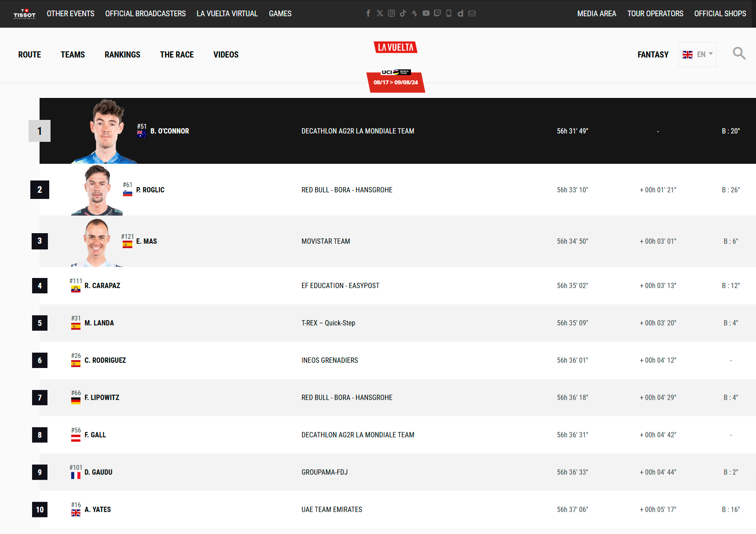Click E. Mas rider photo
The width and height of the screenshot is (756, 534).
[x=97, y=242]
